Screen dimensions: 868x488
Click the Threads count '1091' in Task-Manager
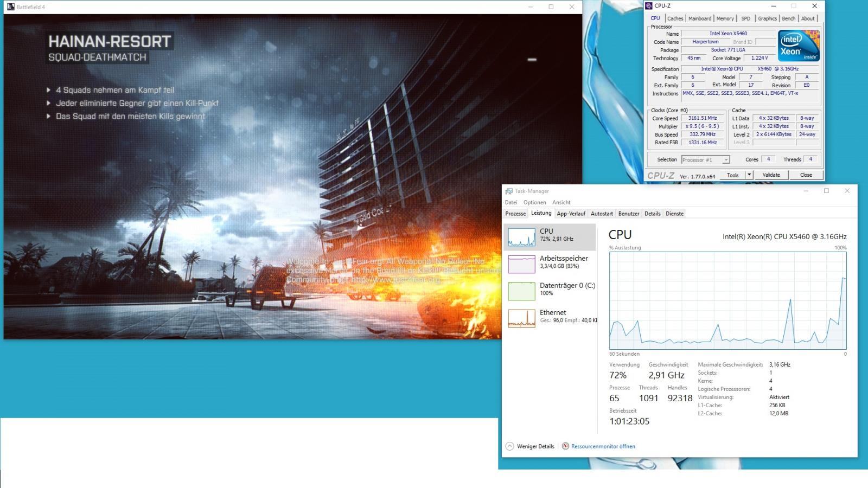[x=648, y=398]
